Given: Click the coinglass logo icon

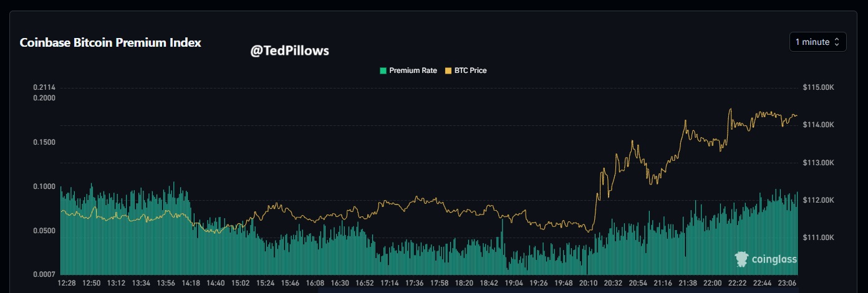Looking at the screenshot, I should pos(742,259).
